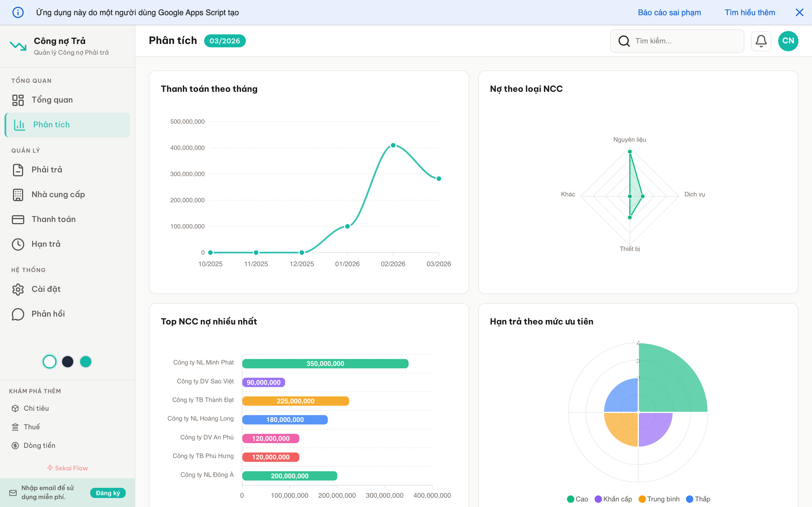Screen dimensions: 812x507
Task: Select the Phân tích menu item
Action: point(51,125)
